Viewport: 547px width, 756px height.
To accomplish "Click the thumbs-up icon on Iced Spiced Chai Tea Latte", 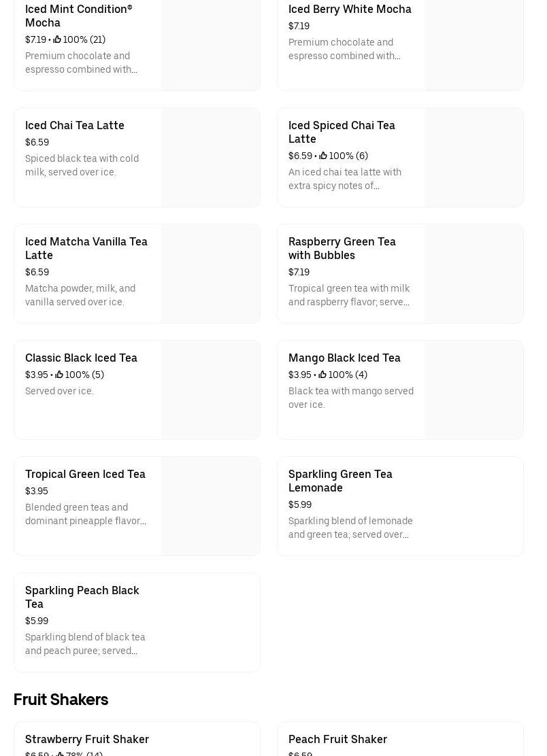I will [x=323, y=156].
